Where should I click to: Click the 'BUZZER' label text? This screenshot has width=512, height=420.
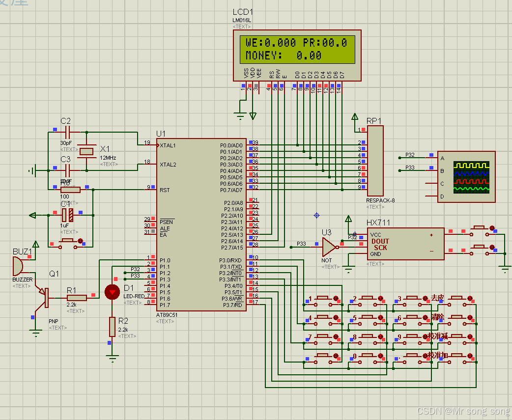tap(23, 280)
